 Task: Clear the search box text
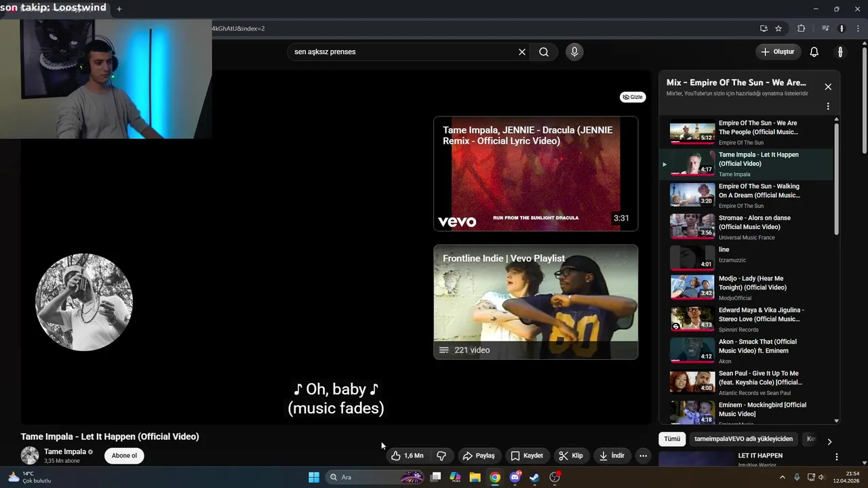tap(522, 52)
